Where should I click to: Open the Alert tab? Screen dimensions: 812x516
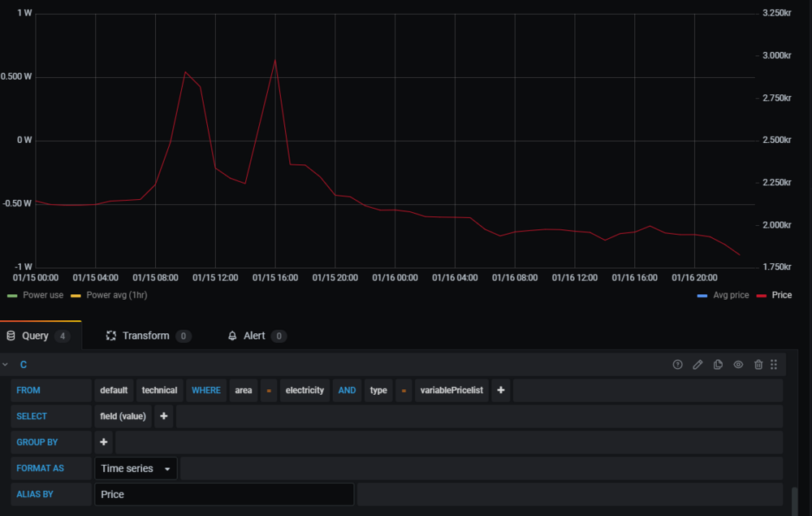tap(254, 336)
